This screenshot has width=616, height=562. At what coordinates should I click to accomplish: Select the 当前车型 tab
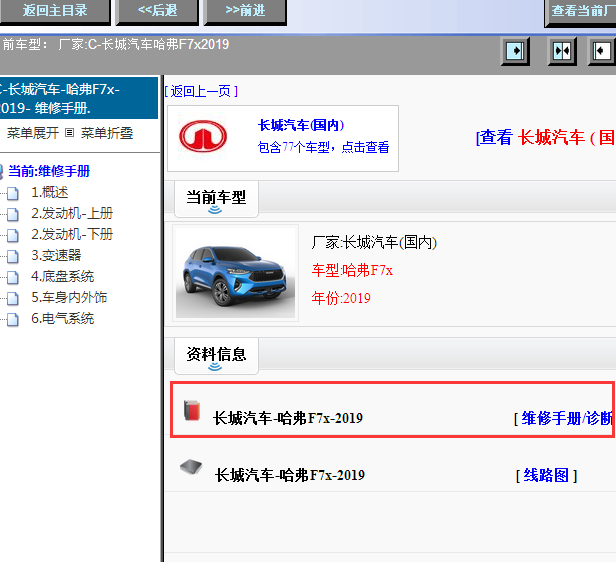[216, 199]
